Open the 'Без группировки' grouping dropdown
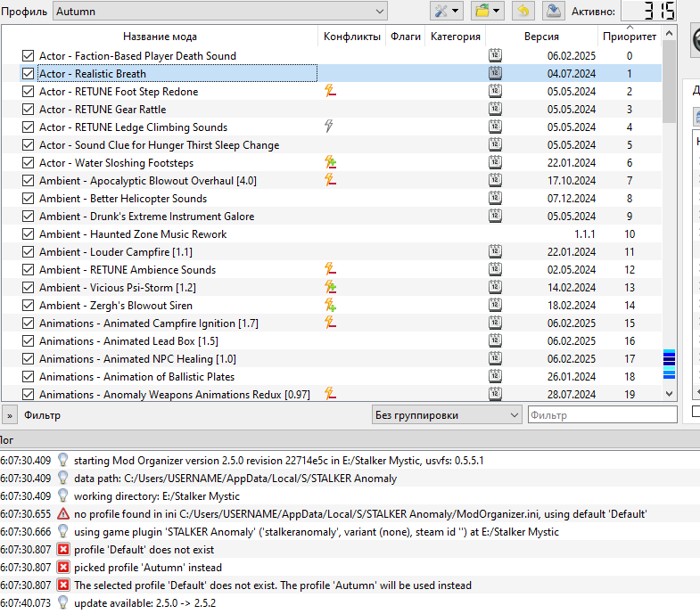 tap(447, 415)
